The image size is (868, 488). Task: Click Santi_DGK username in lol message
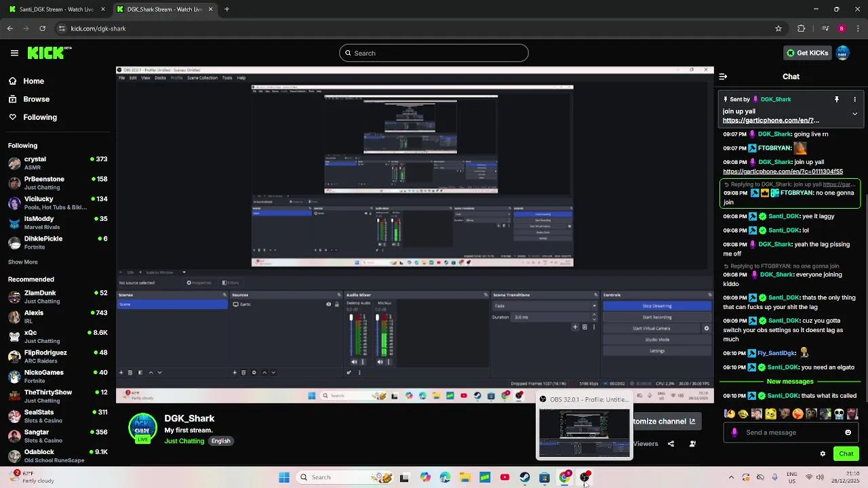point(784,230)
